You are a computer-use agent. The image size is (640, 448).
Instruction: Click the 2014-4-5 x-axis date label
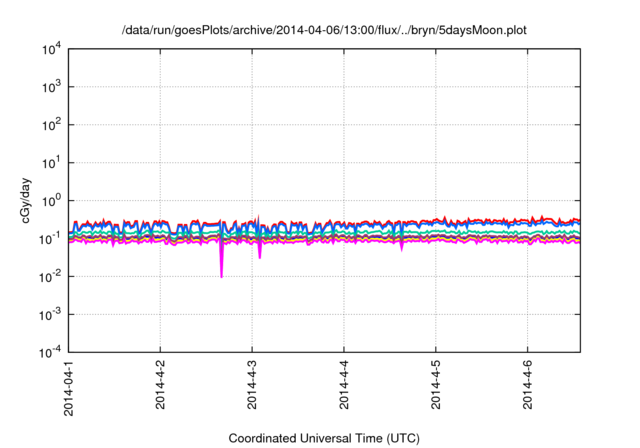point(436,384)
